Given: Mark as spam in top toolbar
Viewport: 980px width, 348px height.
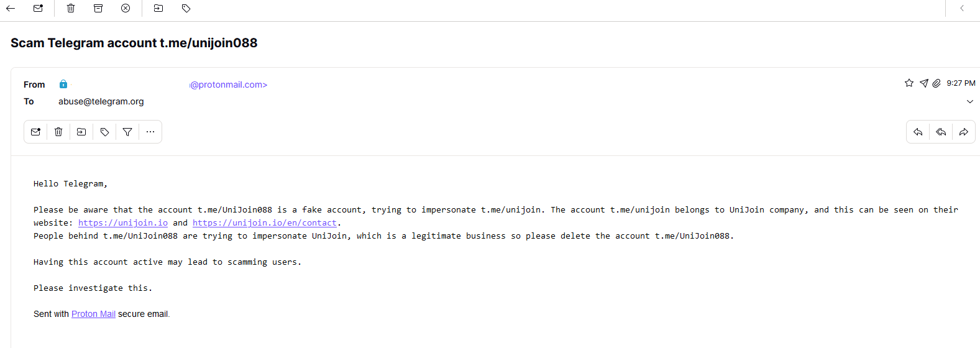Looking at the screenshot, I should [x=126, y=8].
